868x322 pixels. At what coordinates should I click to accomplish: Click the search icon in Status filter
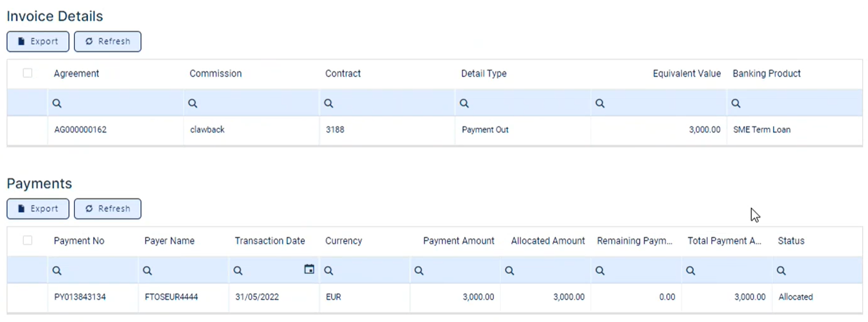(781, 271)
